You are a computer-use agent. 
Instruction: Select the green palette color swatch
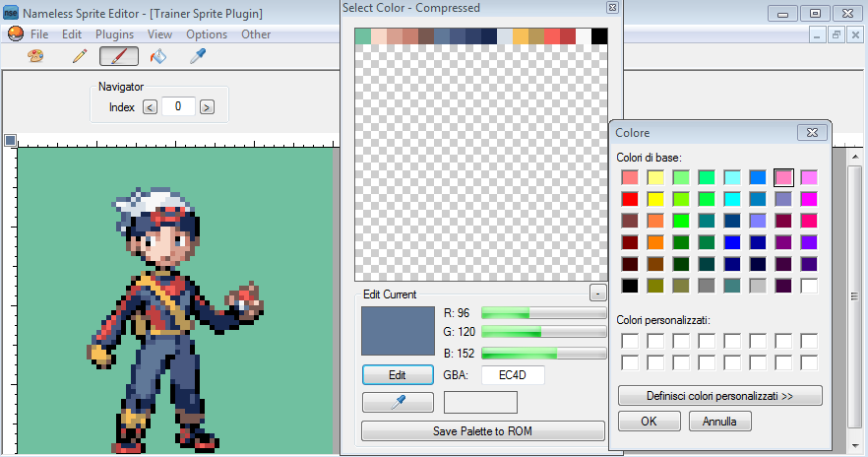(x=362, y=36)
